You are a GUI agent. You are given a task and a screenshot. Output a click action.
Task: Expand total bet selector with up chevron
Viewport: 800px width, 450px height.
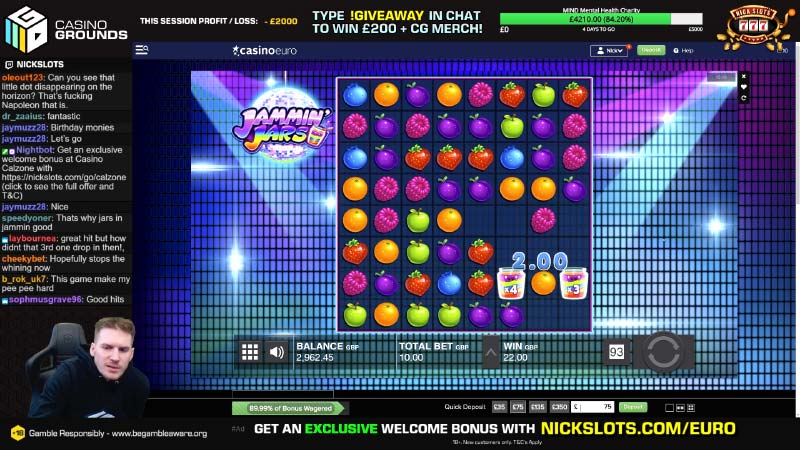pyautogui.click(x=491, y=352)
